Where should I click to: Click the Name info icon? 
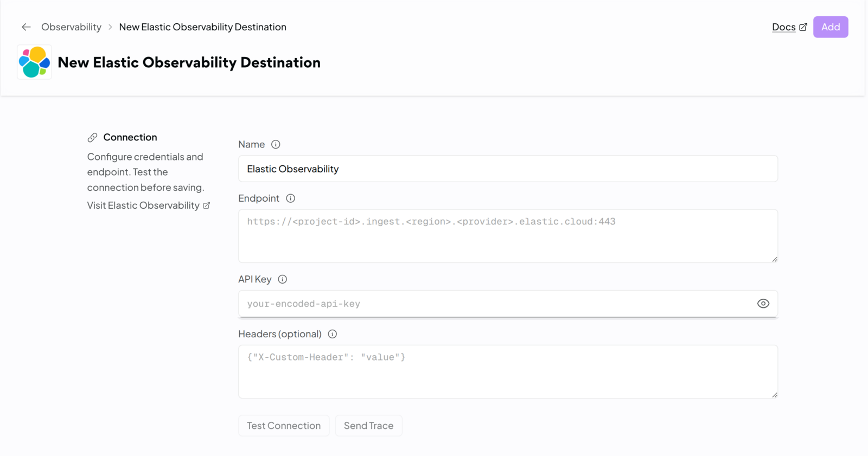coord(276,144)
